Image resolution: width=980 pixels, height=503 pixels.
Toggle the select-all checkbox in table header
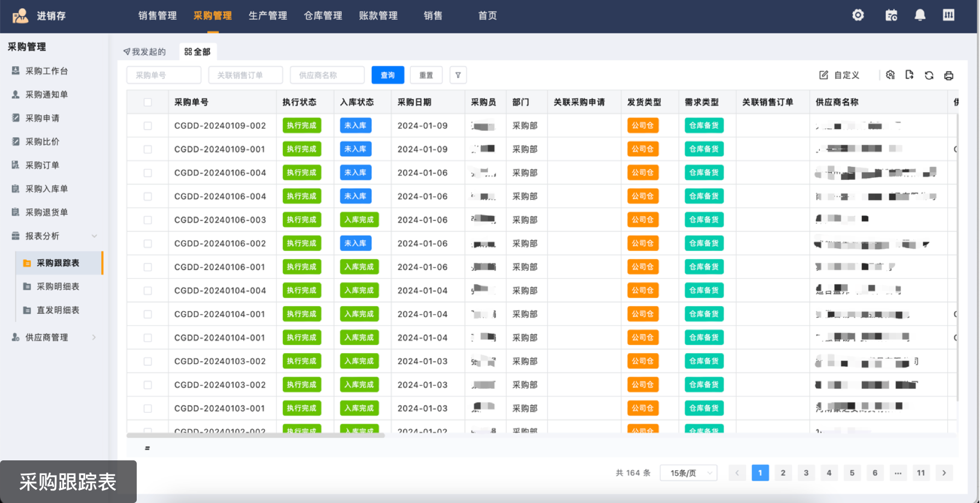148,102
